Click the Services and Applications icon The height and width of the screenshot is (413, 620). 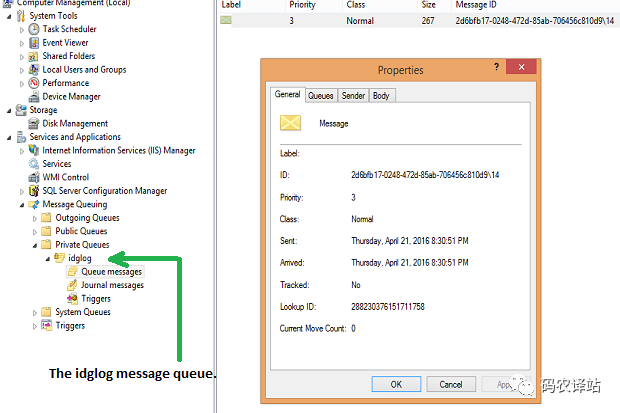coord(21,137)
